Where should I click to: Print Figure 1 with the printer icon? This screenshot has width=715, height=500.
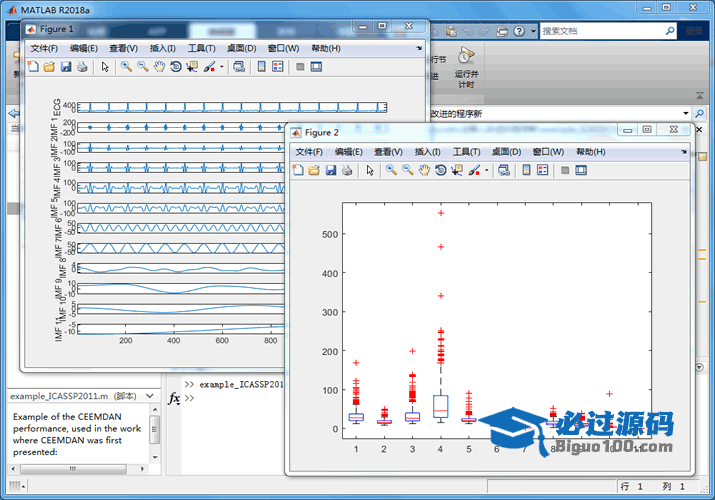(82, 67)
